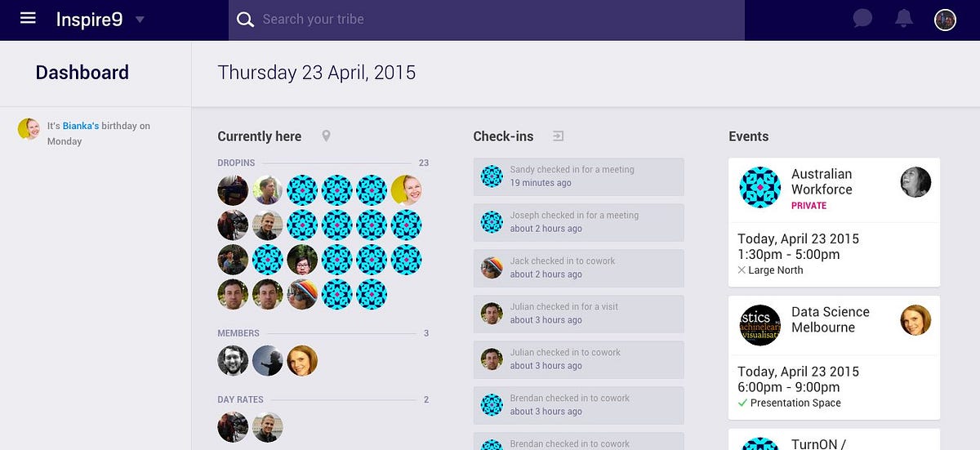Click the location pin beside Currently here
The image size is (980, 450).
(326, 136)
